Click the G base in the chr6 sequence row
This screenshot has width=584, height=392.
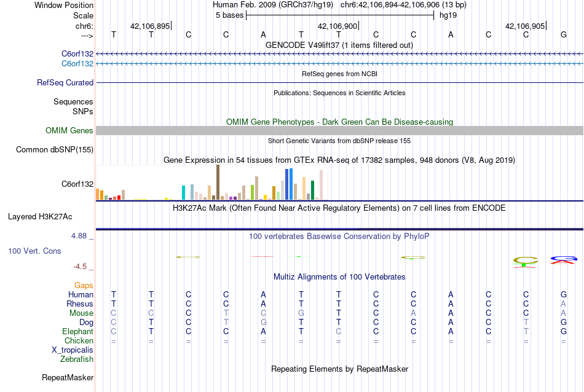564,34
